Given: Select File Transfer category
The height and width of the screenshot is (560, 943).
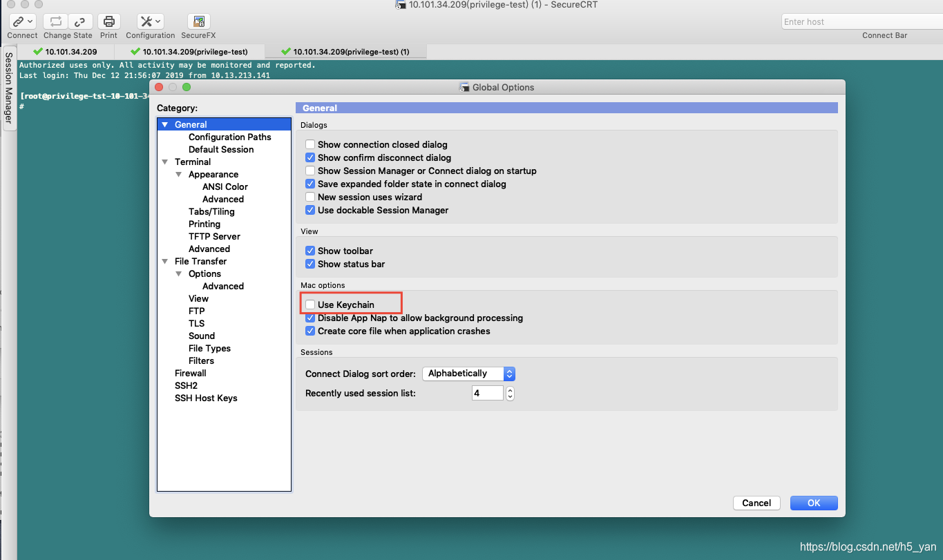Looking at the screenshot, I should coord(200,261).
